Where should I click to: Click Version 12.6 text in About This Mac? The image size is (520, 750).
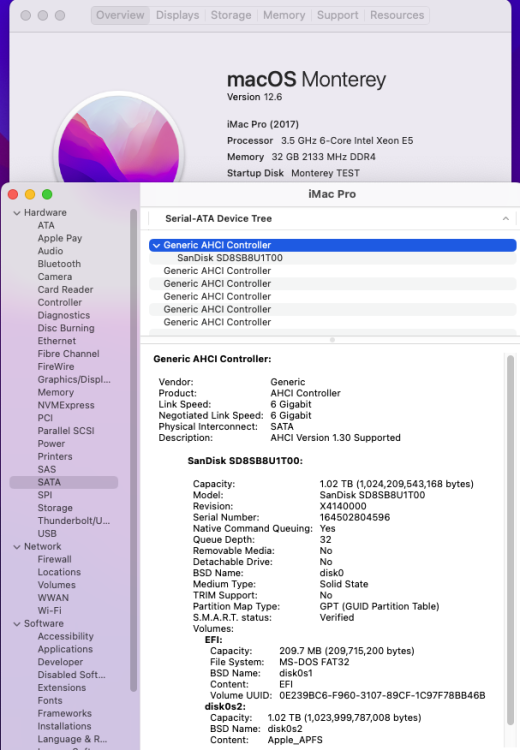254,97
